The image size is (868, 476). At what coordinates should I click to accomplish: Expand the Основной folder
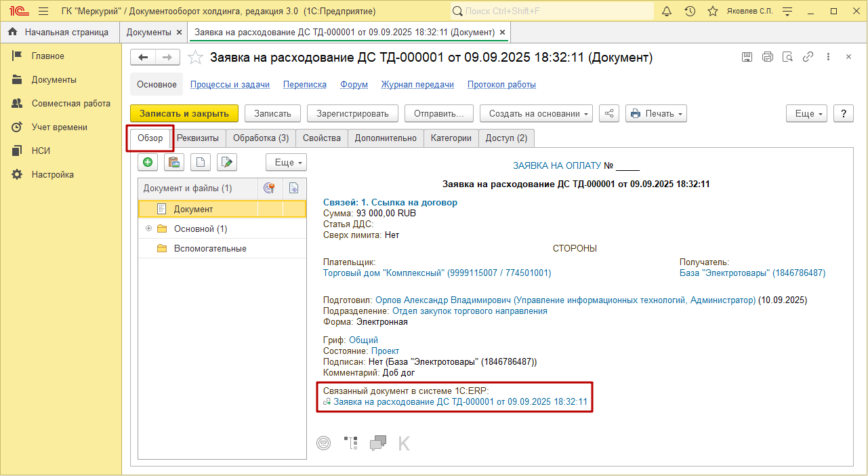pyautogui.click(x=148, y=229)
